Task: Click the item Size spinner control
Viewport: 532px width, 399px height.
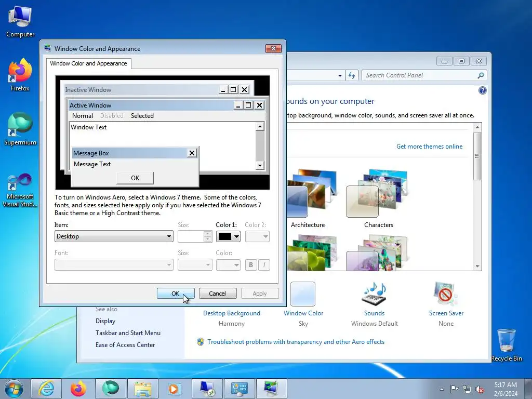Action: [x=207, y=236]
